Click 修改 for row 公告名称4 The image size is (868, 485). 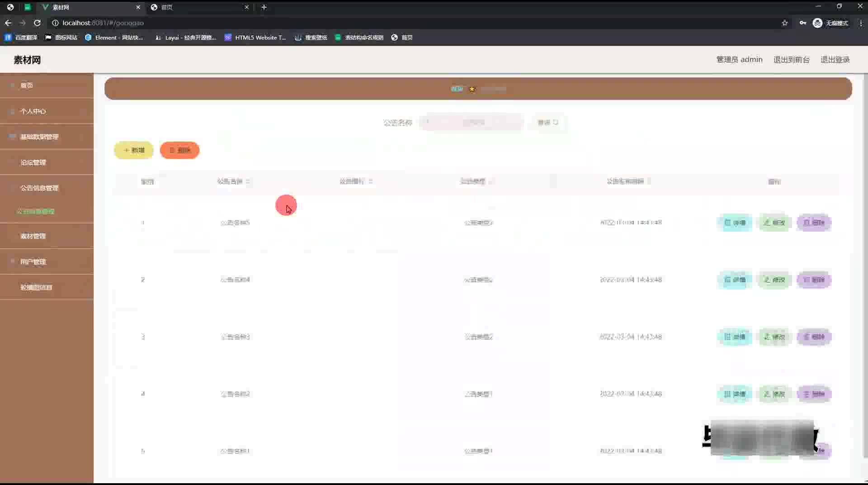coord(774,280)
